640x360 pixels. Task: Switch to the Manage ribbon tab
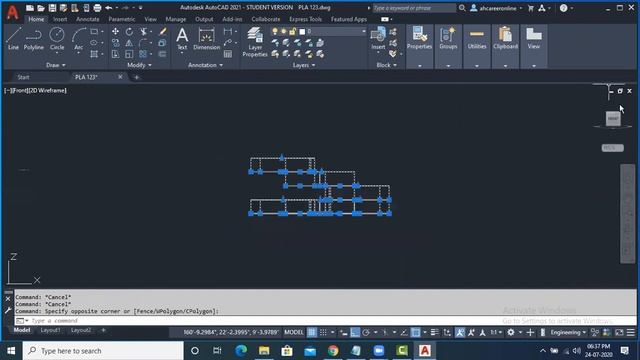pyautogui.click(x=176, y=19)
